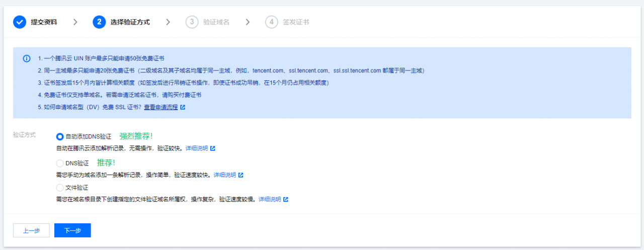This screenshot has width=644, height=250.
Task: Click the 上一步 button
Action: click(x=31, y=230)
